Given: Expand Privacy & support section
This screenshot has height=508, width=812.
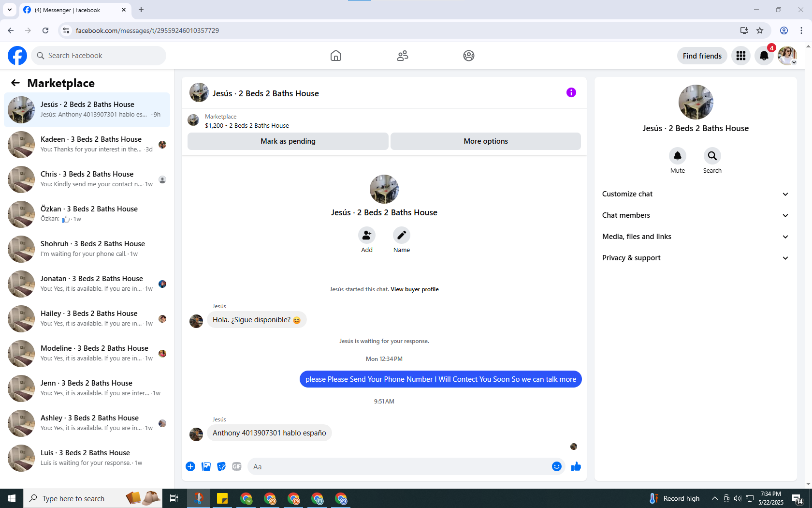Looking at the screenshot, I should (x=696, y=258).
